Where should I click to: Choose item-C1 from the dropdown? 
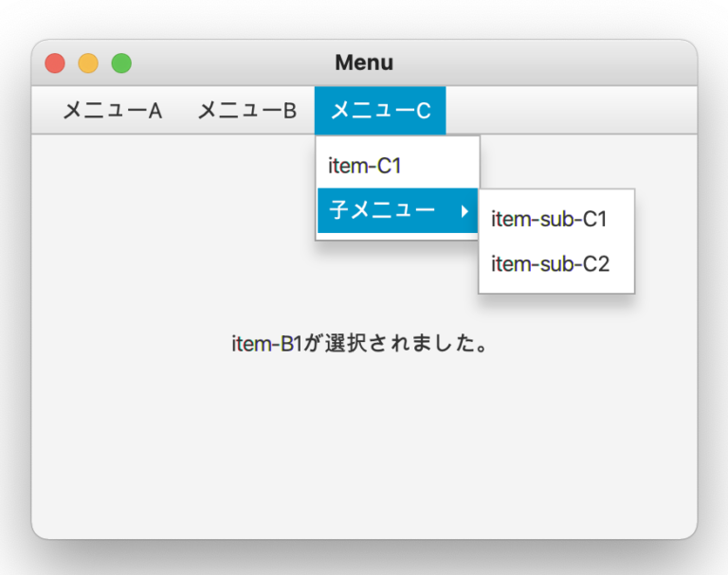[x=398, y=166]
